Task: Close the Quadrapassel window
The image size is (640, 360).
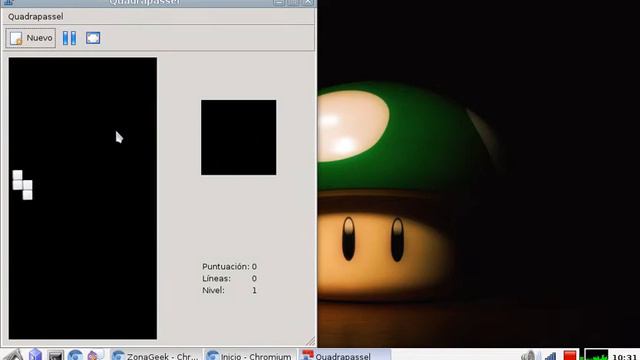Action: (309, 2)
